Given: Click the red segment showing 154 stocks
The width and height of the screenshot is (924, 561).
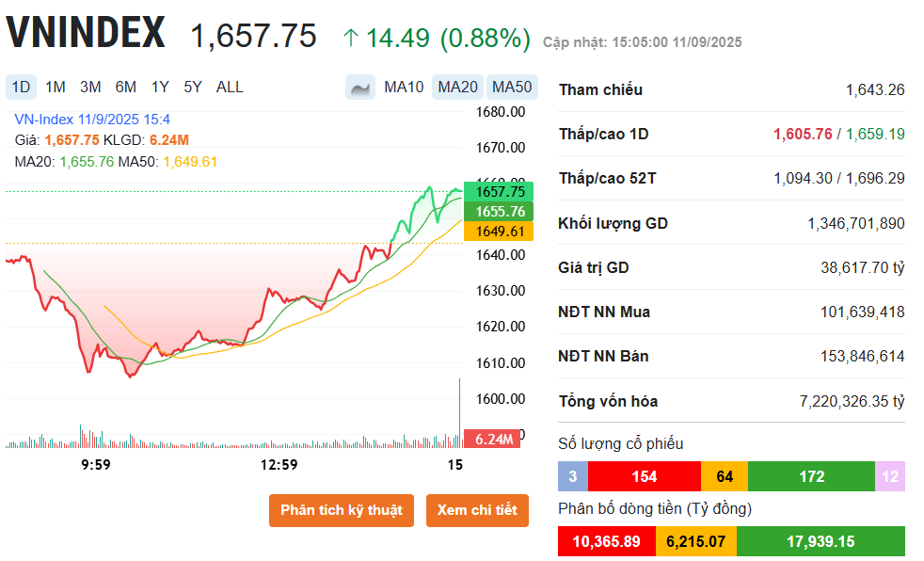Looking at the screenshot, I should [645, 476].
